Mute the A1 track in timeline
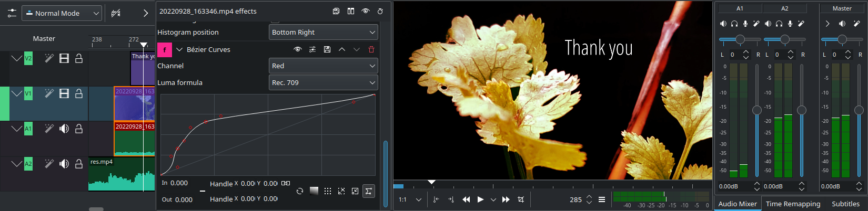Image resolution: width=868 pixels, height=211 pixels. coord(64,129)
